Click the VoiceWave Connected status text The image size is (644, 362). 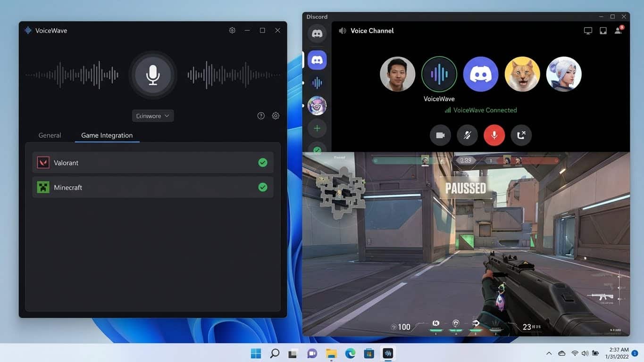click(485, 110)
